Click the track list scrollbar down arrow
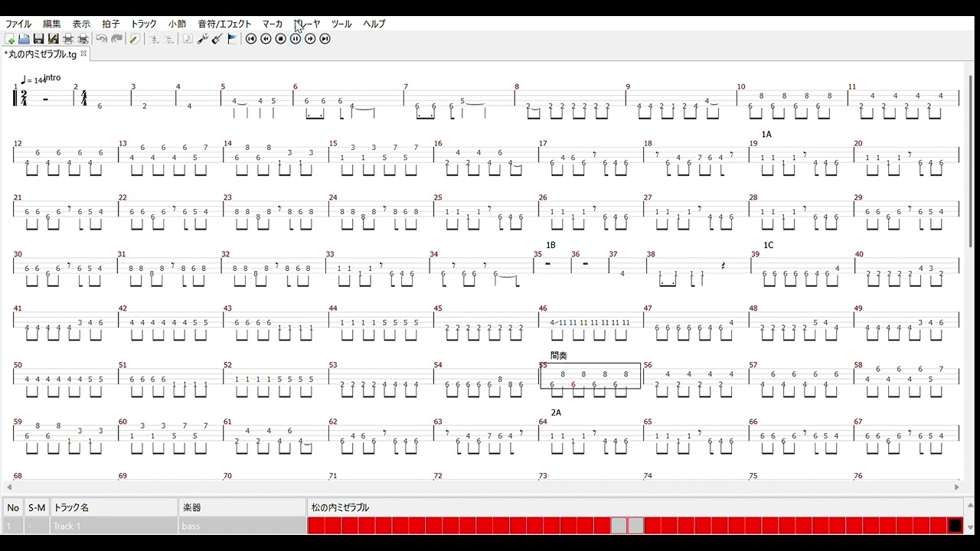The image size is (980, 551). 971,528
